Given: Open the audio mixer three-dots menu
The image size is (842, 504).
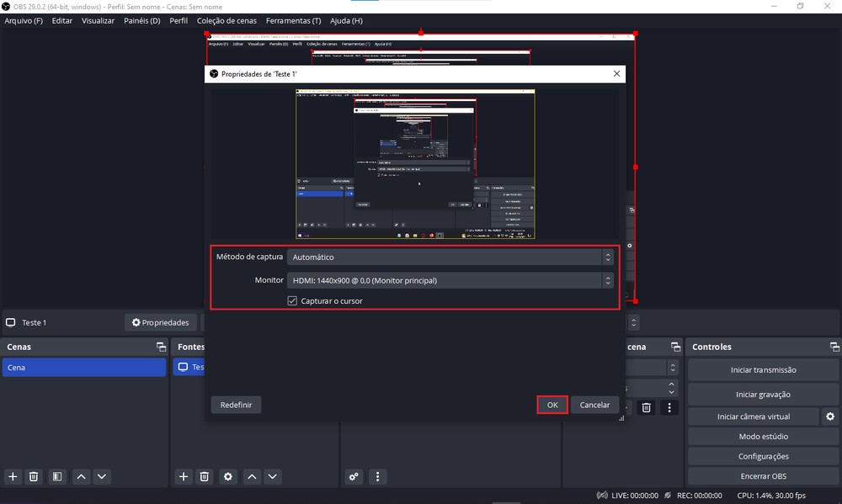Looking at the screenshot, I should coord(377,476).
